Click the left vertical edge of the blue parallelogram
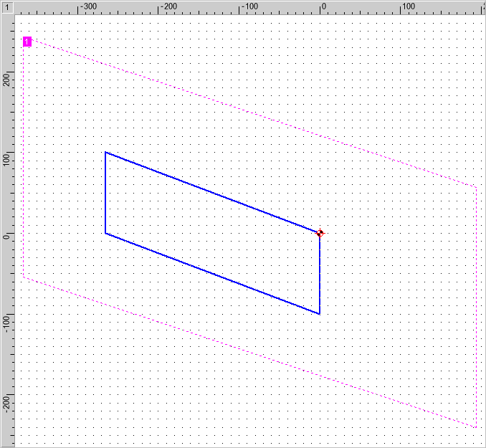486x448 pixels. coord(105,192)
